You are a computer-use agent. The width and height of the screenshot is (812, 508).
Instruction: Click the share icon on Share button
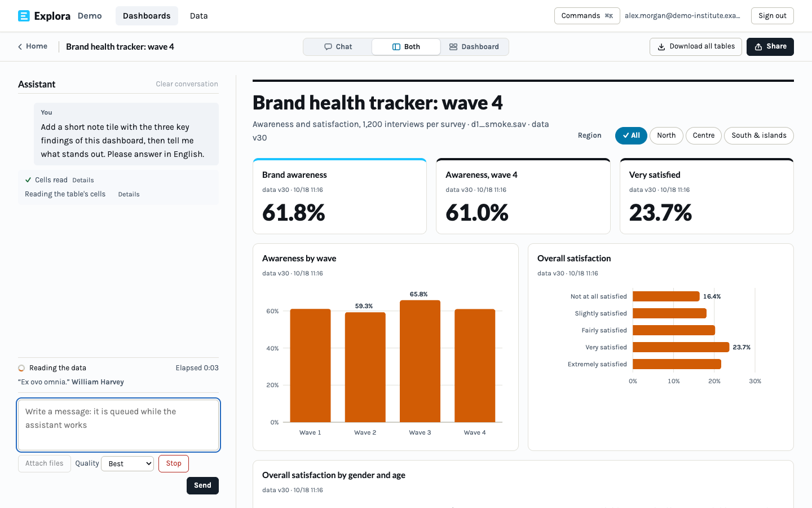click(x=758, y=47)
